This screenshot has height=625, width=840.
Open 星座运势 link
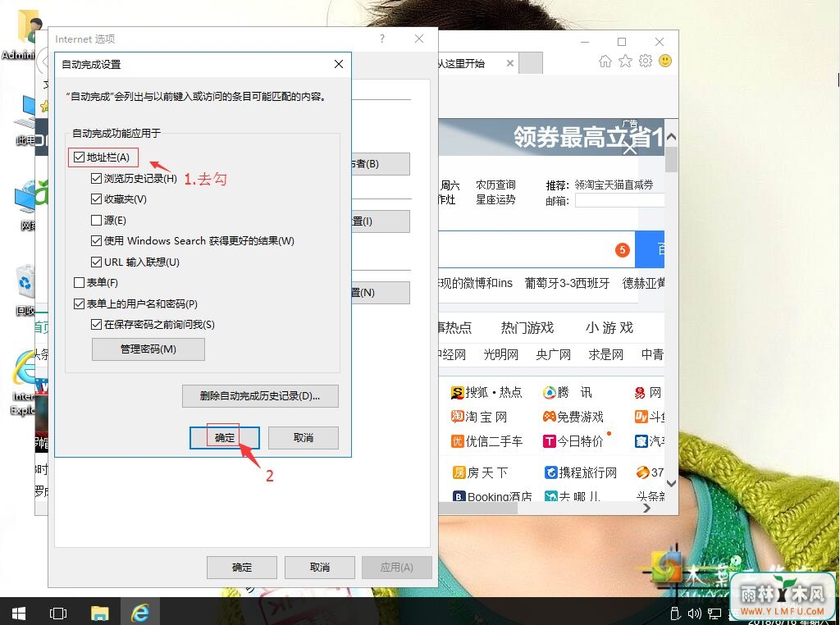coord(495,199)
